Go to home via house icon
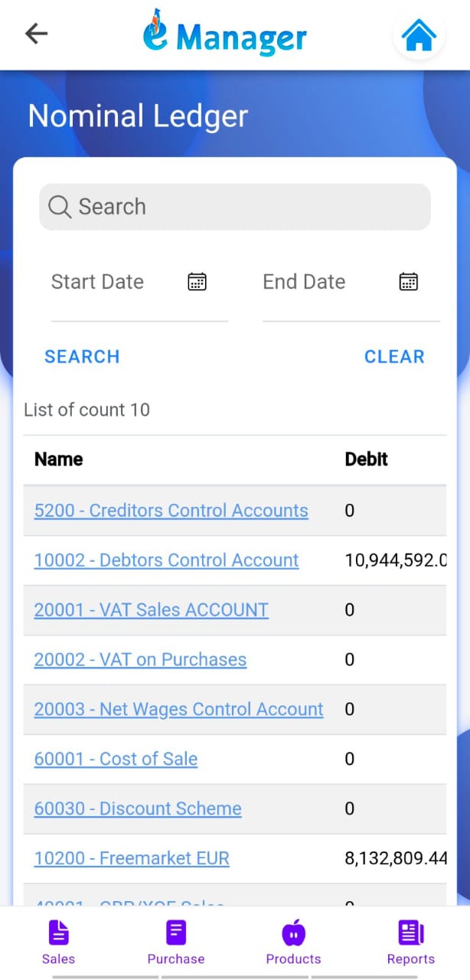470x980 pixels. [x=419, y=35]
